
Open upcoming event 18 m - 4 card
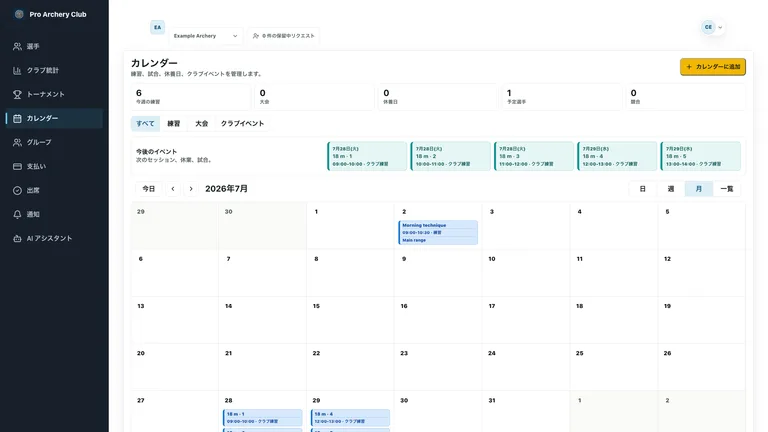tap(617, 156)
